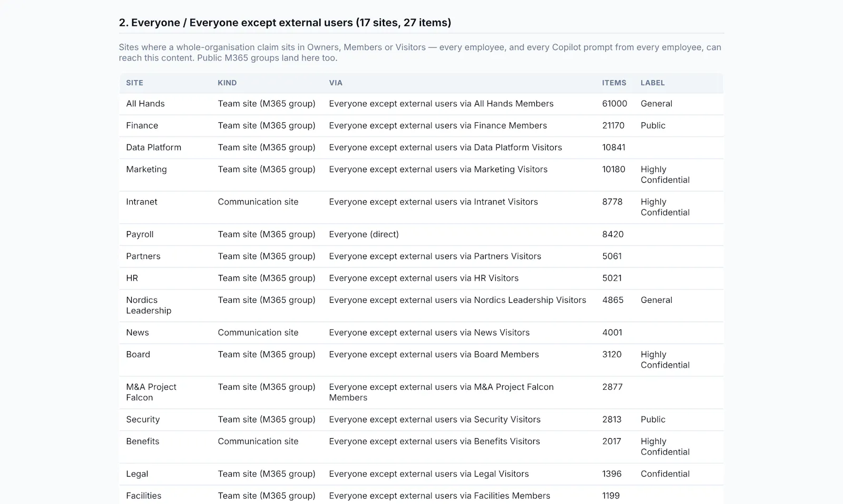843x504 pixels.
Task: Click item count 10841
Action: point(614,147)
